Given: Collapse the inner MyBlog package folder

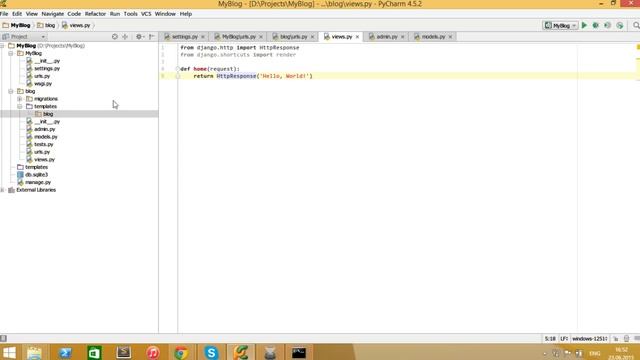Looking at the screenshot, I should point(11,53).
